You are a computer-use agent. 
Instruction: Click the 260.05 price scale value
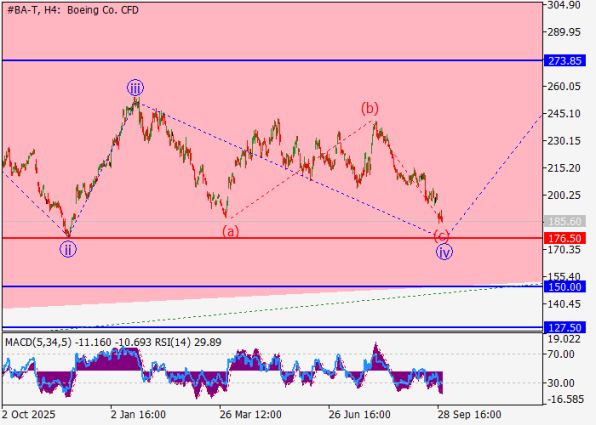[564, 87]
